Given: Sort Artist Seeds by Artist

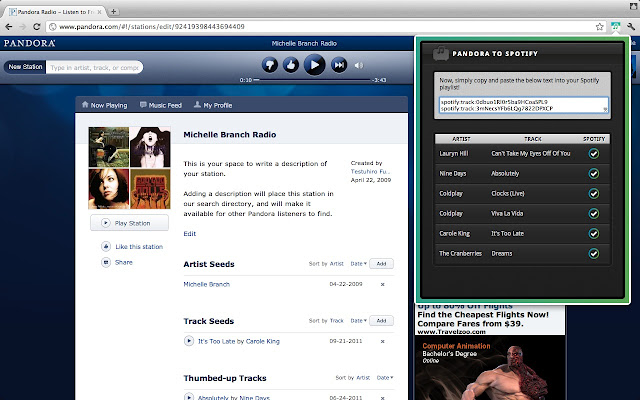Looking at the screenshot, I should pos(337,264).
